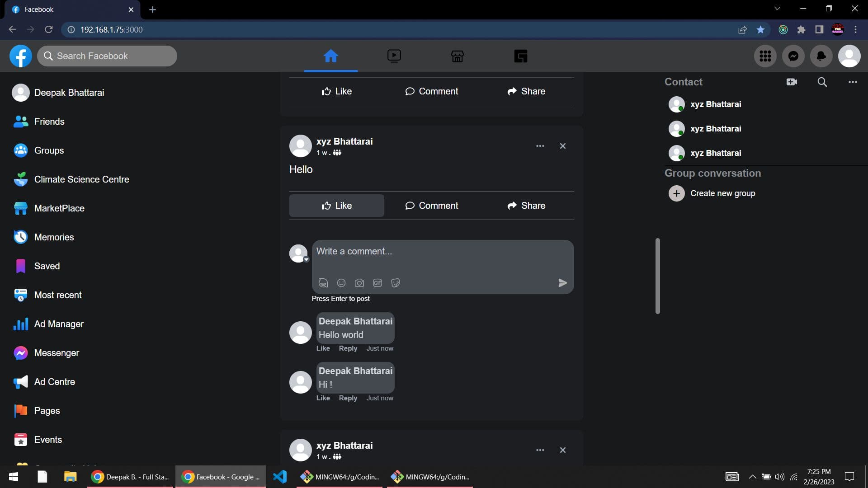The image size is (868, 488).
Task: Open avatar sticker icon in comment box
Action: tap(323, 283)
